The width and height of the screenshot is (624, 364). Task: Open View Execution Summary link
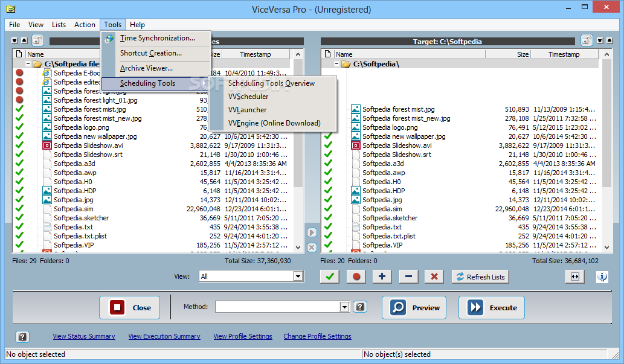point(164,337)
